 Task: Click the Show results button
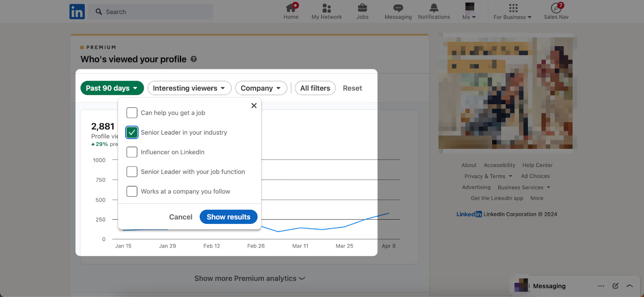pyautogui.click(x=228, y=217)
